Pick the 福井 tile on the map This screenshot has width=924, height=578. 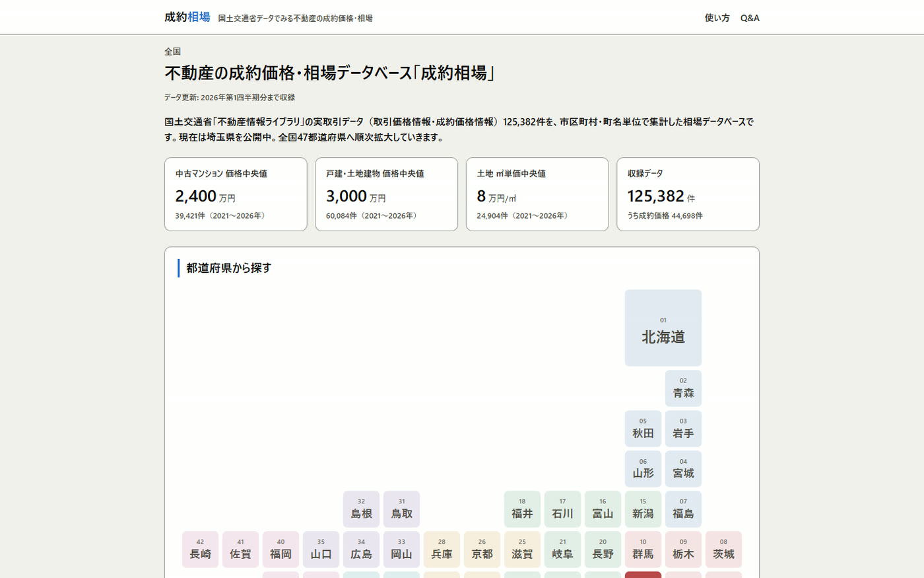coord(522,509)
